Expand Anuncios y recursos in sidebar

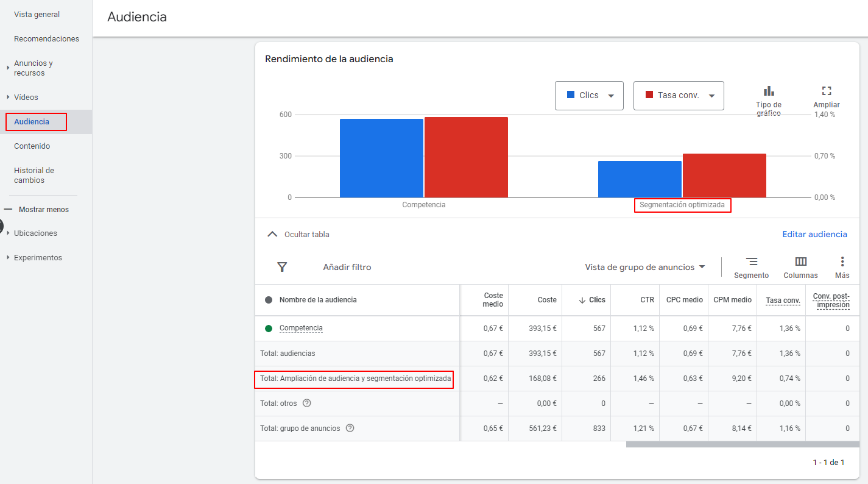pos(9,68)
